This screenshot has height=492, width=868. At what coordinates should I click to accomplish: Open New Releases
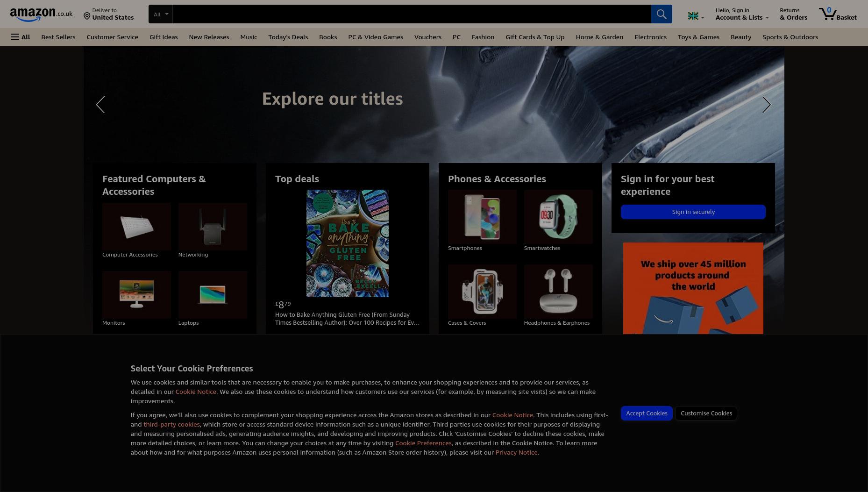coord(209,37)
